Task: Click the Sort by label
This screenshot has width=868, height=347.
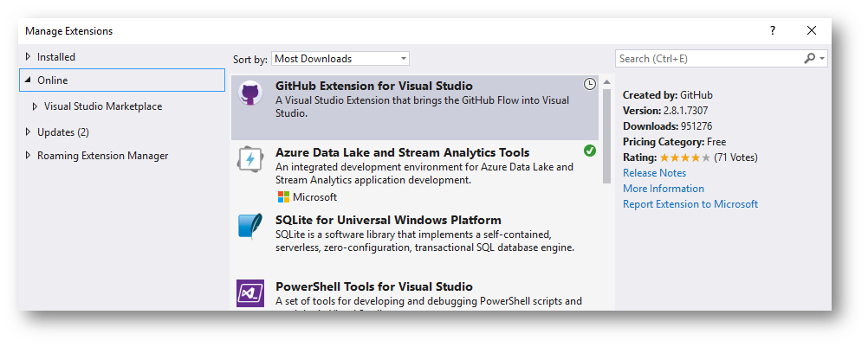Action: (250, 59)
